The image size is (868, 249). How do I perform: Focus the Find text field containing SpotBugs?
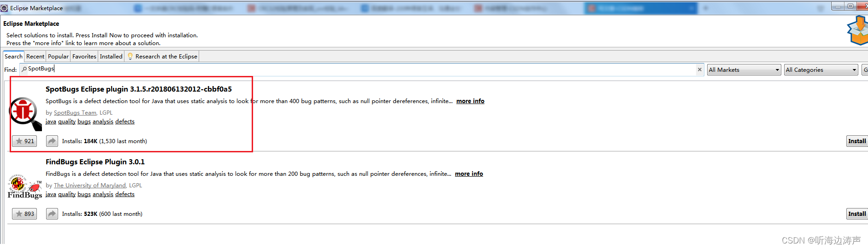pos(362,69)
